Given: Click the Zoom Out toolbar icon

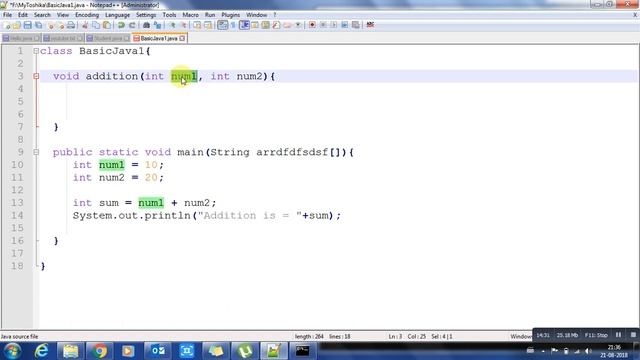Looking at the screenshot, I should 184,25.
